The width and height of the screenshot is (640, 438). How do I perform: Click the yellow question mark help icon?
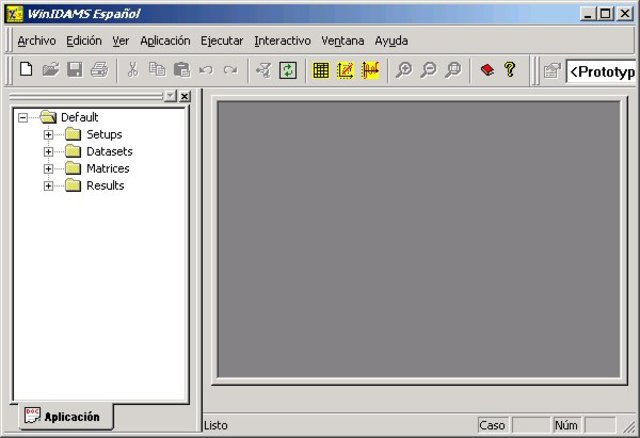coord(510,69)
